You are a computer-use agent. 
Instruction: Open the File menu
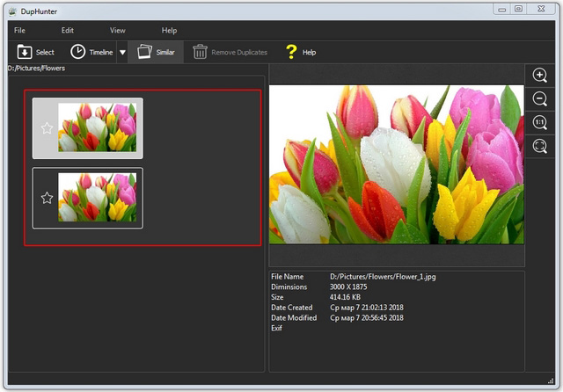(19, 31)
